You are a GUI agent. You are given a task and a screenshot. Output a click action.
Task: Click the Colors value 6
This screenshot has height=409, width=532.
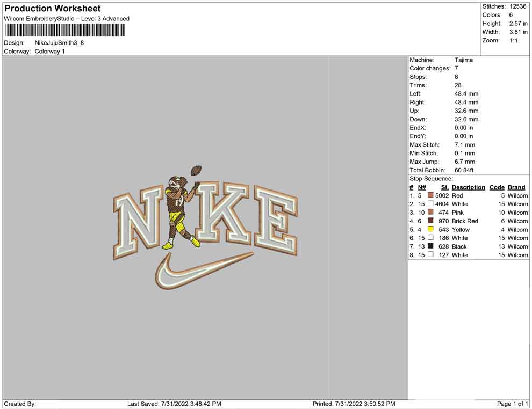(x=511, y=15)
